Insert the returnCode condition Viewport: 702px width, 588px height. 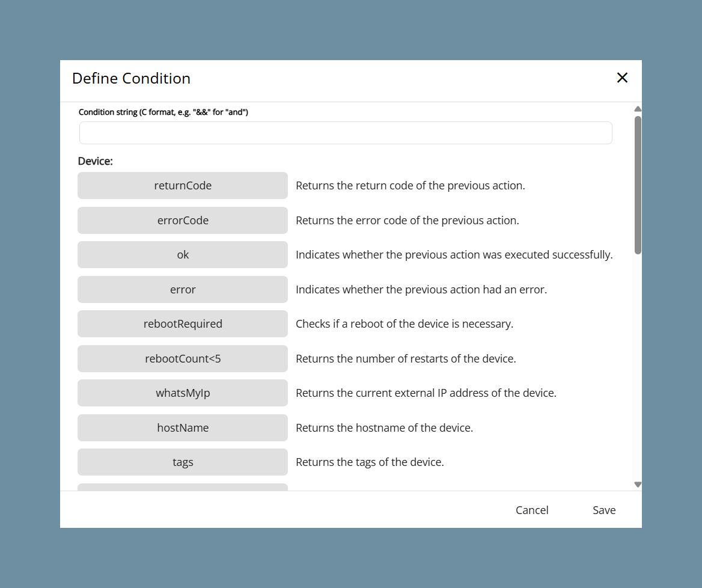[x=183, y=185]
